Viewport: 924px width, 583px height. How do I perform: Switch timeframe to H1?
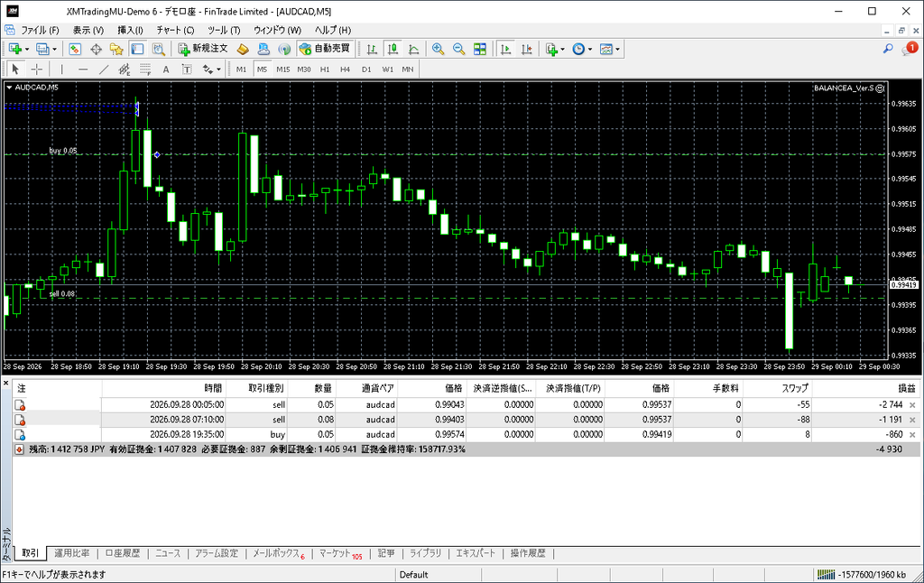click(x=325, y=69)
